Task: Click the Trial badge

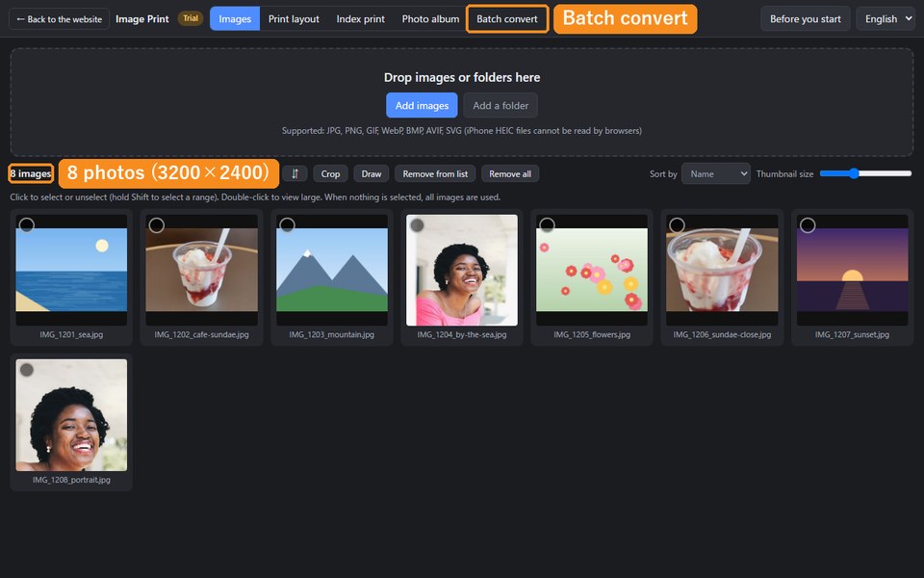Action: click(191, 18)
